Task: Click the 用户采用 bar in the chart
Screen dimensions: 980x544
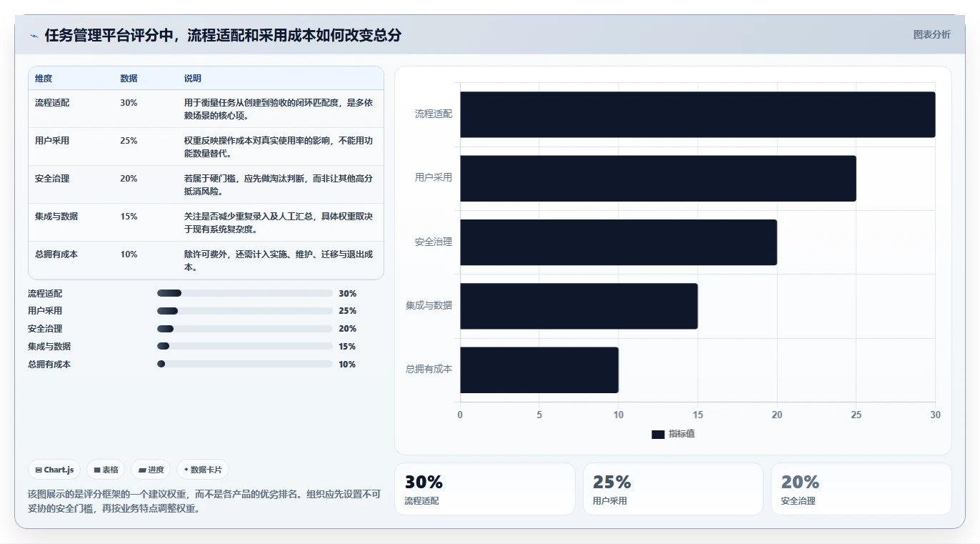Action: click(x=658, y=178)
